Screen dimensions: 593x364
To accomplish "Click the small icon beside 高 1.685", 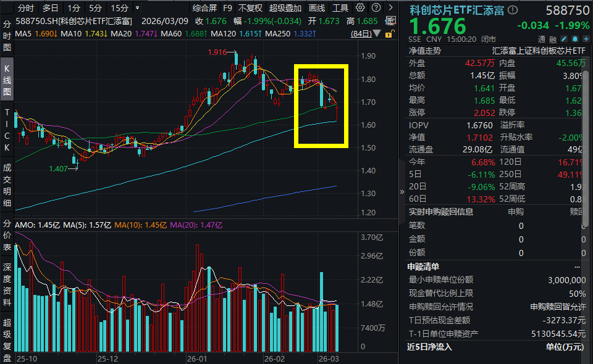I will pyautogui.click(x=390, y=20).
